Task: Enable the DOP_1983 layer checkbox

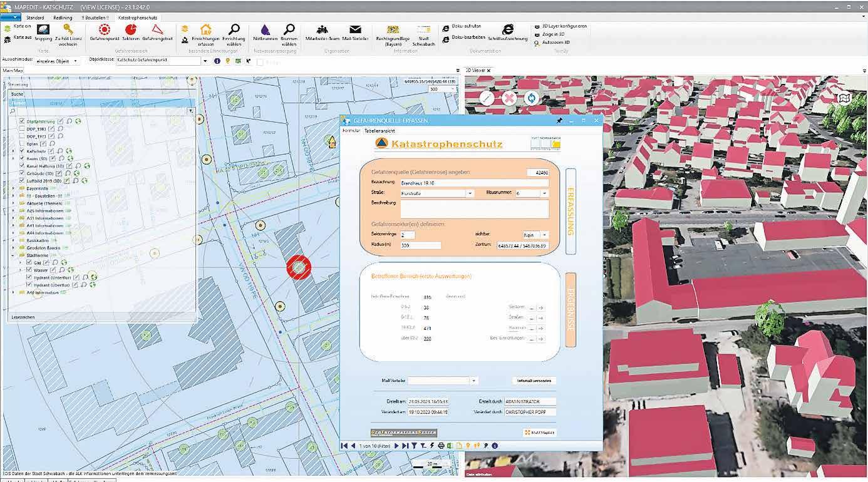Action: coord(22,128)
